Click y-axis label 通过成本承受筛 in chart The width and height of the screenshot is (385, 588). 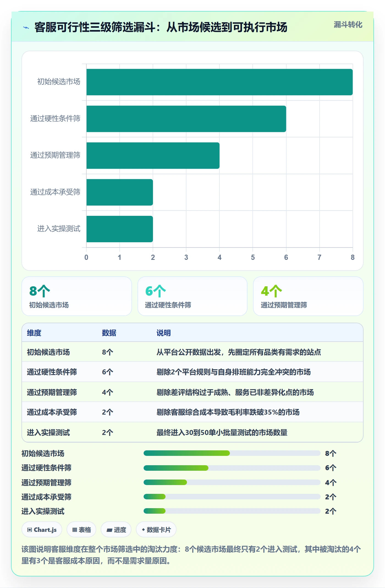tap(55, 192)
